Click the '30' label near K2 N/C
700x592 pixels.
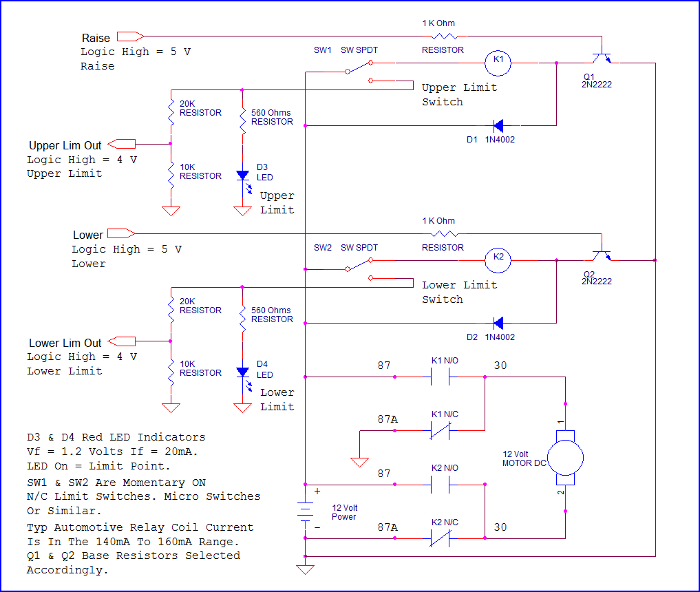(x=500, y=527)
